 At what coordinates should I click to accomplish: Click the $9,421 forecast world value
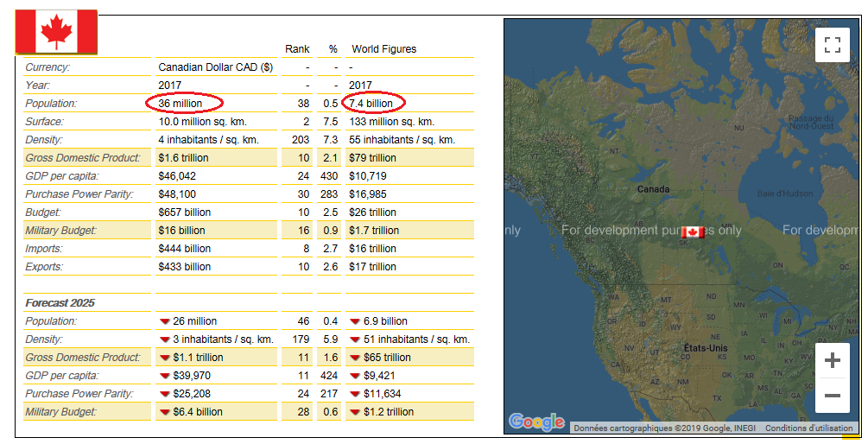tap(379, 376)
